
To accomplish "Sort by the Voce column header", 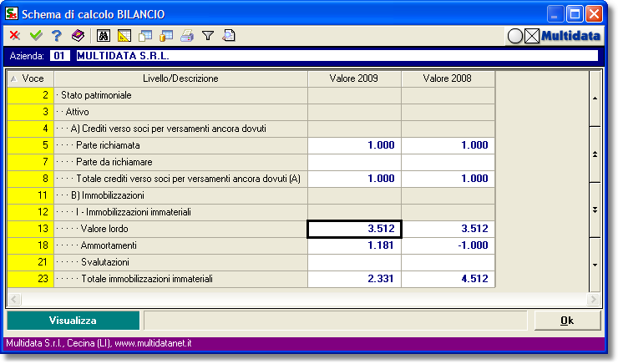I will pyautogui.click(x=30, y=78).
